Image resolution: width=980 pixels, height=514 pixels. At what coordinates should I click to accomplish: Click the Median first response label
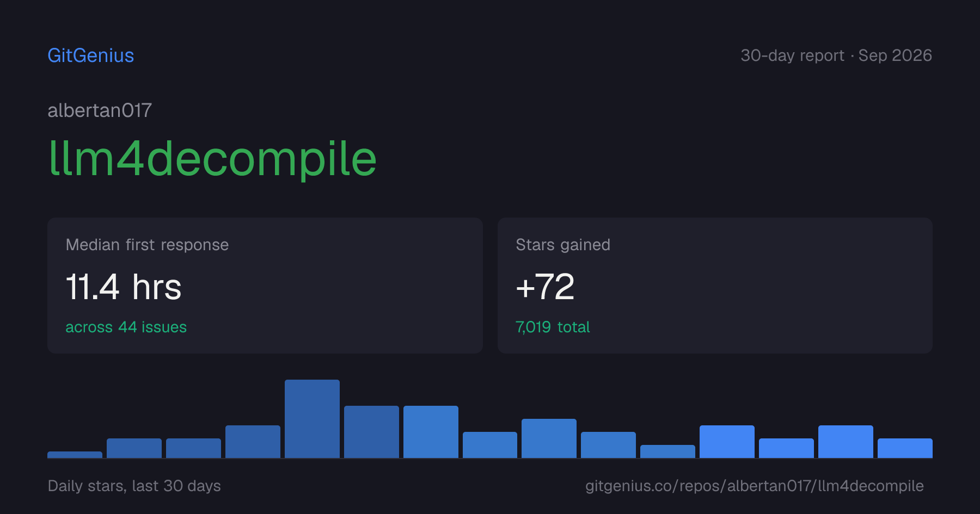point(147,245)
